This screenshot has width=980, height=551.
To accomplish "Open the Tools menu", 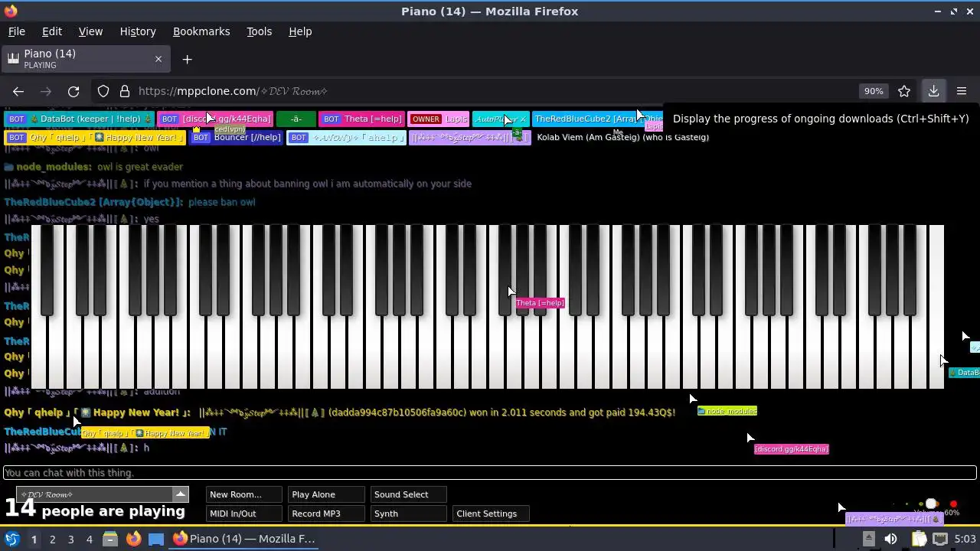I will 259,31.
